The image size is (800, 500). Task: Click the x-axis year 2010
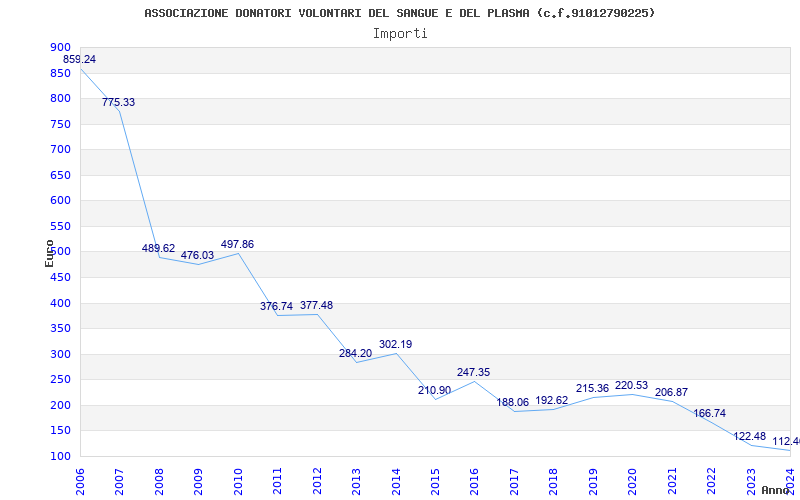(238, 481)
